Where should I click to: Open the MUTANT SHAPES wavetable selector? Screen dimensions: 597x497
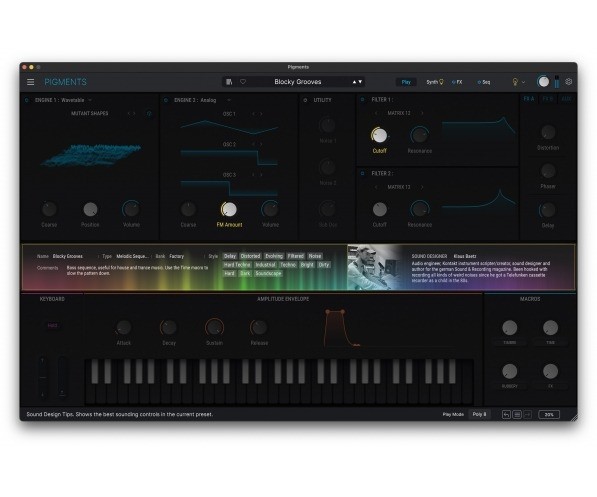click(89, 113)
